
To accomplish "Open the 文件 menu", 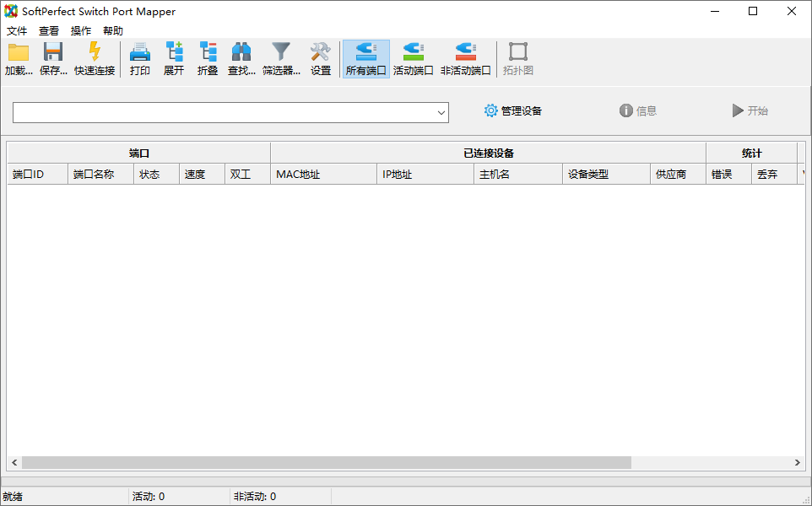I will point(17,30).
